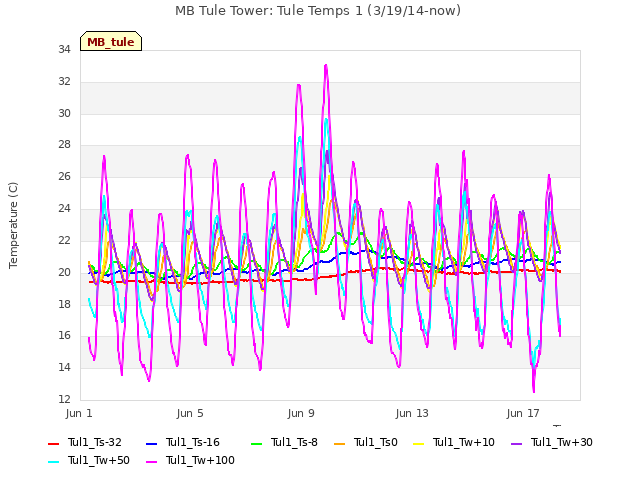Click the Tul1_Tw+100 legend label
The width and height of the screenshot is (640, 480).
pyautogui.click(x=200, y=460)
